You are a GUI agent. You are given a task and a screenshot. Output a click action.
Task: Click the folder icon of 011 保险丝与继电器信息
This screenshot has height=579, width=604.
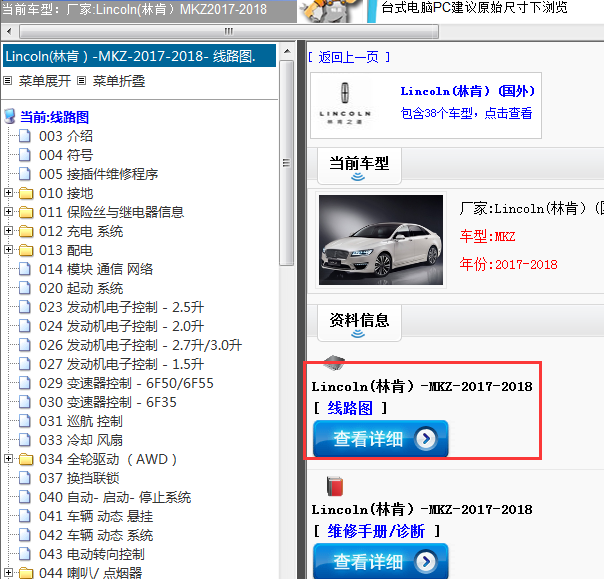coord(26,212)
